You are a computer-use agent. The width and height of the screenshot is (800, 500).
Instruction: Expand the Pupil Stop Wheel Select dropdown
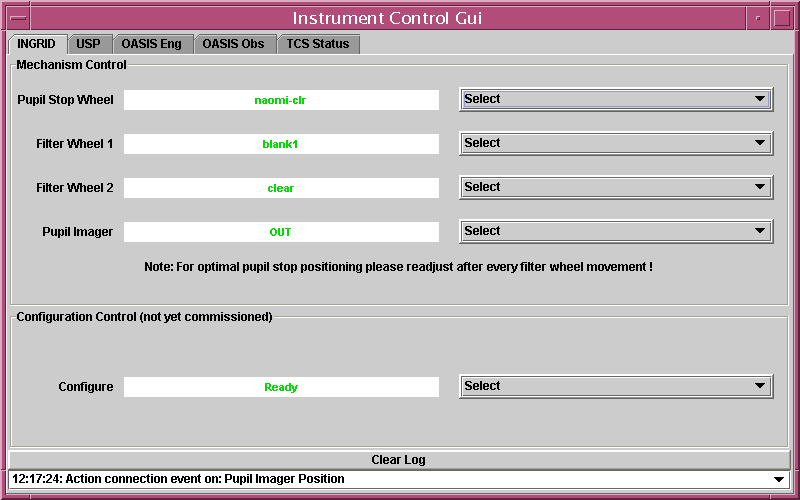tap(616, 99)
